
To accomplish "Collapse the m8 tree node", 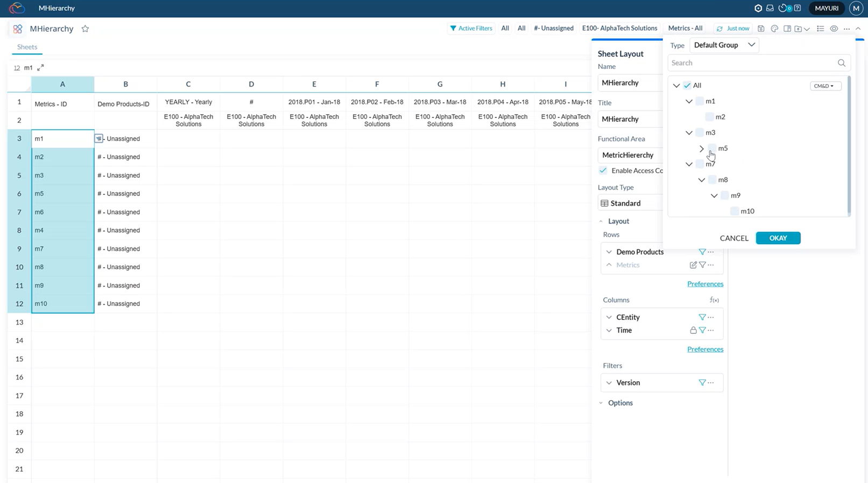I will pos(702,180).
